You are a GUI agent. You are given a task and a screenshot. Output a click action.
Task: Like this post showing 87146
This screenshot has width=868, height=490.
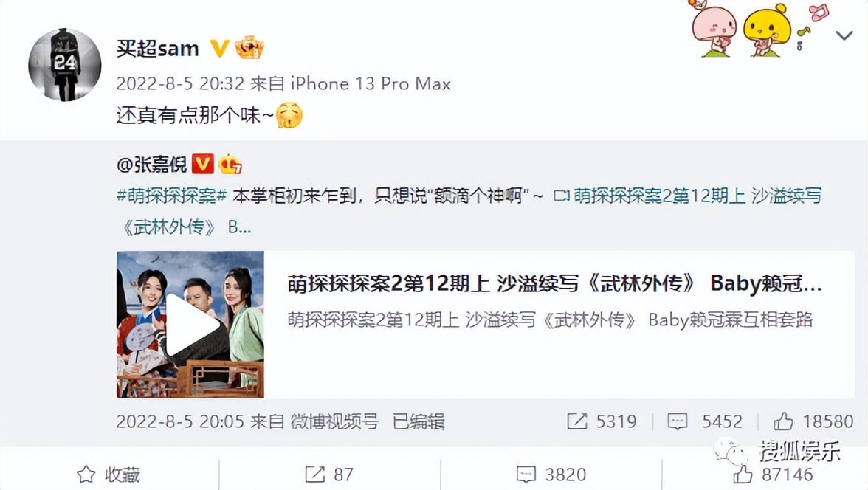[773, 475]
